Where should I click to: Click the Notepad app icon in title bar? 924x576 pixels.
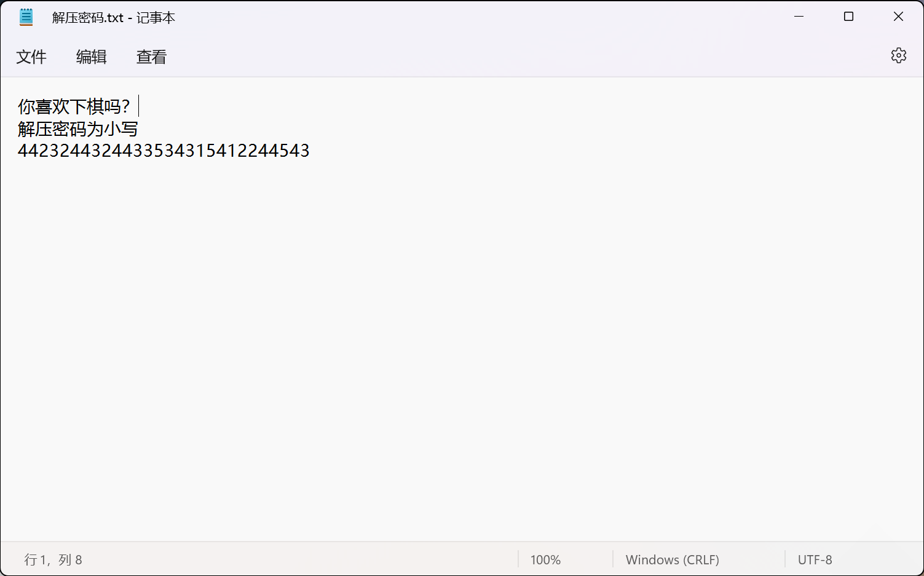[x=26, y=17]
